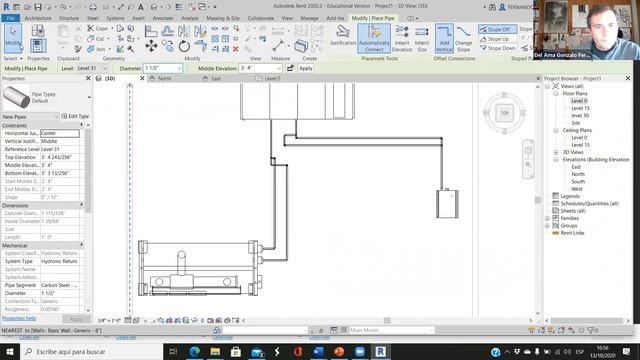
Task: Click the Text 'A' icon in quick access toolbar
Action: (x=140, y=7)
